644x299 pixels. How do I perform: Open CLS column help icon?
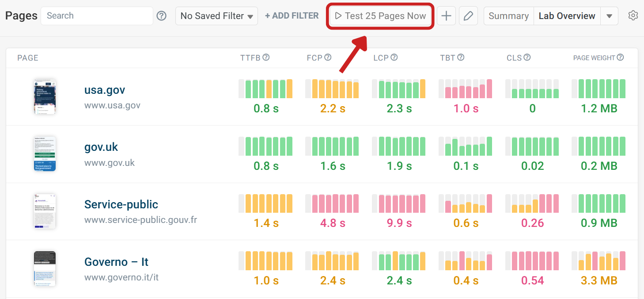(527, 57)
